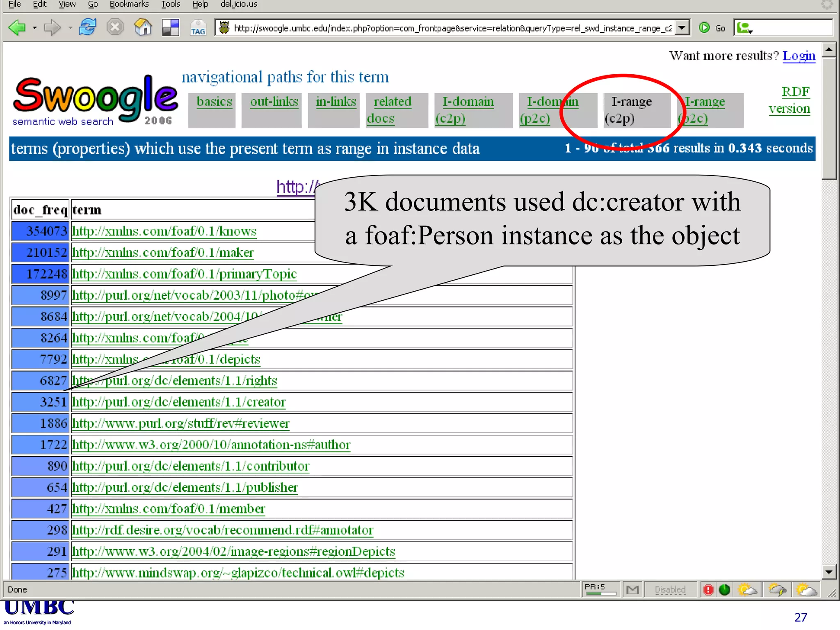Screen dimensions: 840x630
Task: Click the Home house icon
Action: point(143,27)
